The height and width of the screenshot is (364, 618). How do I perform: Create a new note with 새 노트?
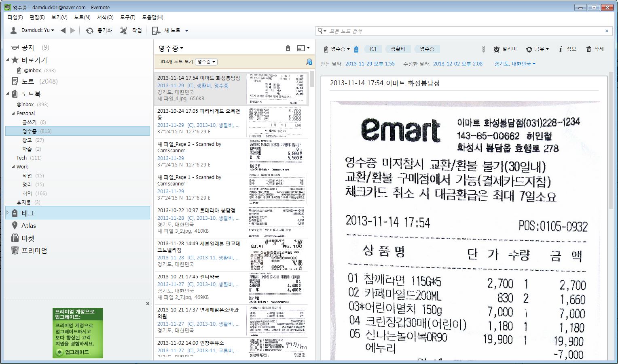pyautogui.click(x=166, y=30)
